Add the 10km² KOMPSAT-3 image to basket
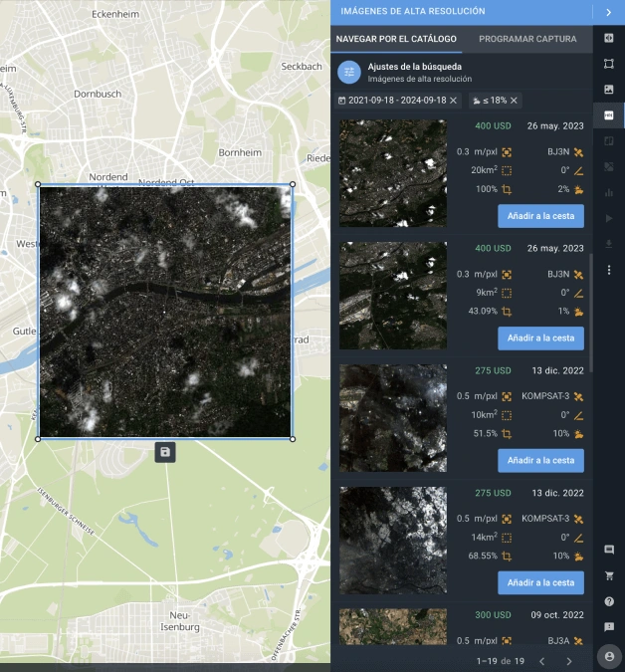This screenshot has width=625, height=672. pos(540,460)
